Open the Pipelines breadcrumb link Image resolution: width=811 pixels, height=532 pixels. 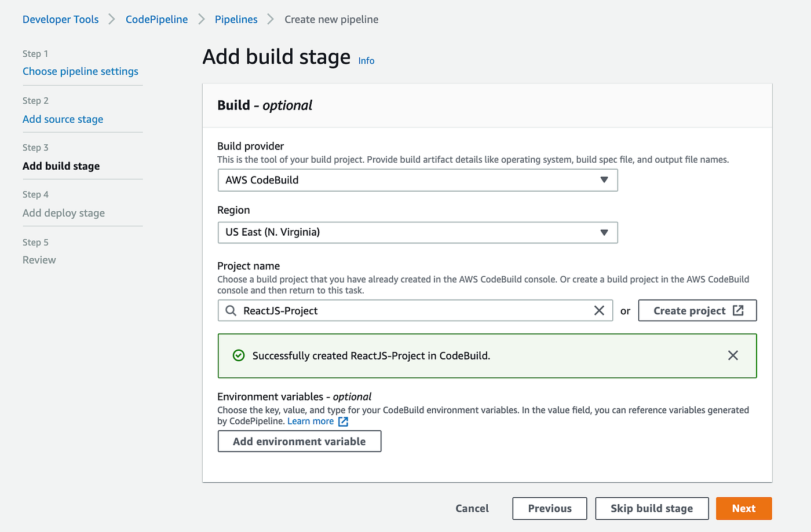pyautogui.click(x=236, y=20)
